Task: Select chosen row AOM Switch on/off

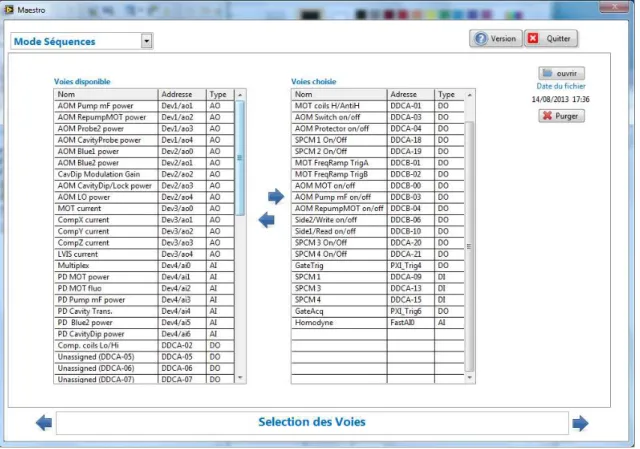Action: (378, 117)
